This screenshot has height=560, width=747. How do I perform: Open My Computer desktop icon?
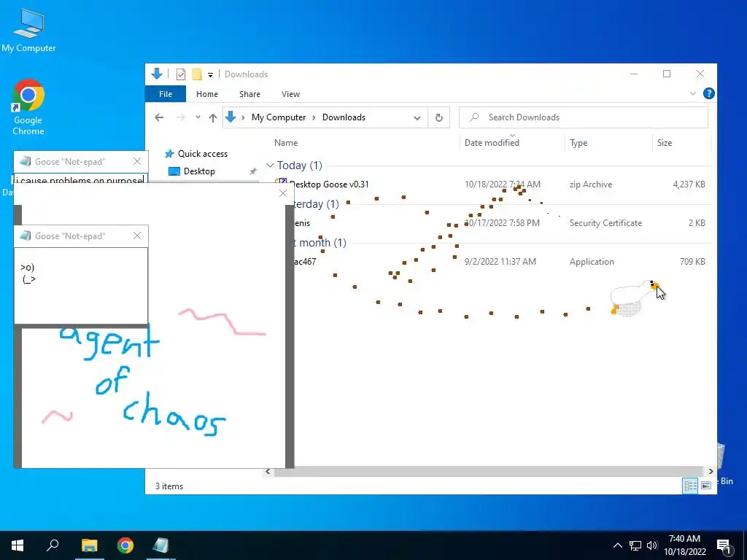28,29
